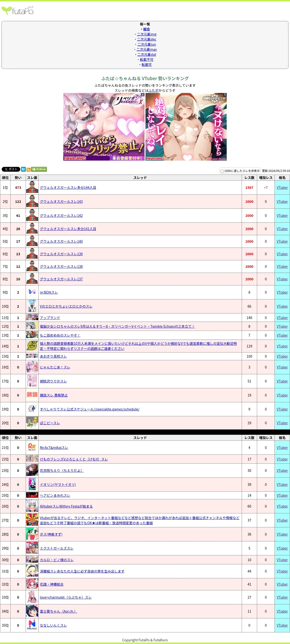Open the イオリン(ヤマトイオリ) thread

(58, 484)
